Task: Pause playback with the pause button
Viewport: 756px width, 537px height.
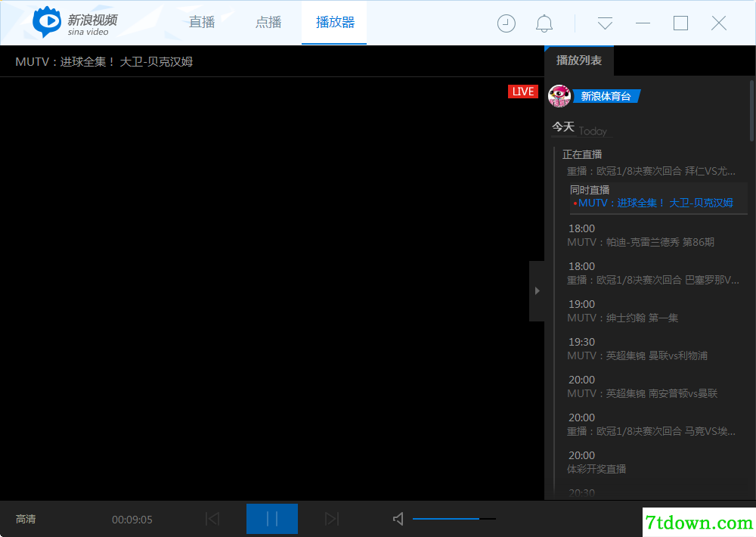Action: click(272, 519)
